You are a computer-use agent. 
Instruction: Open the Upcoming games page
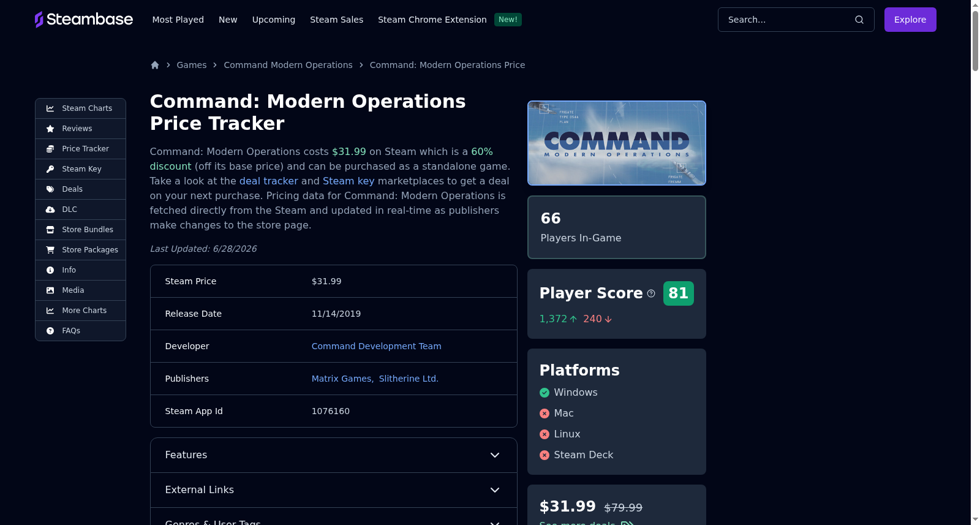click(274, 20)
